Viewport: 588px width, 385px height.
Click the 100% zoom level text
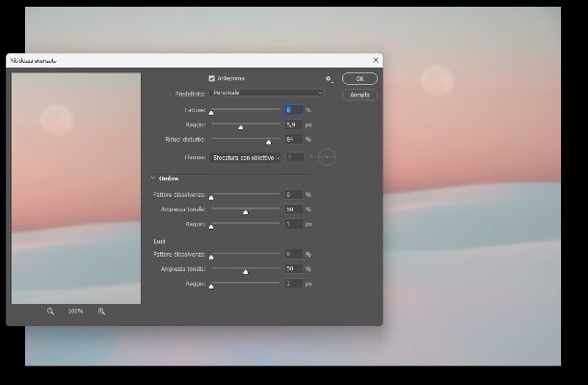(x=75, y=312)
